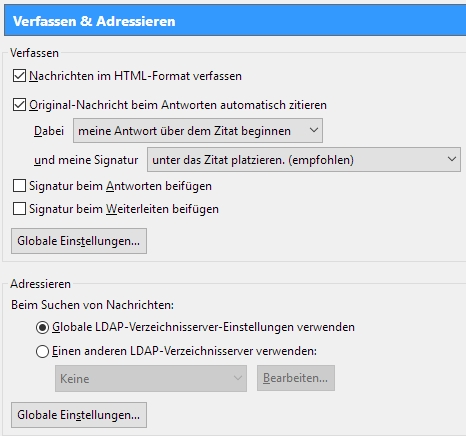This screenshot has width=466, height=436.
Task: Open the Dabei reply position dropdown
Action: [198, 131]
